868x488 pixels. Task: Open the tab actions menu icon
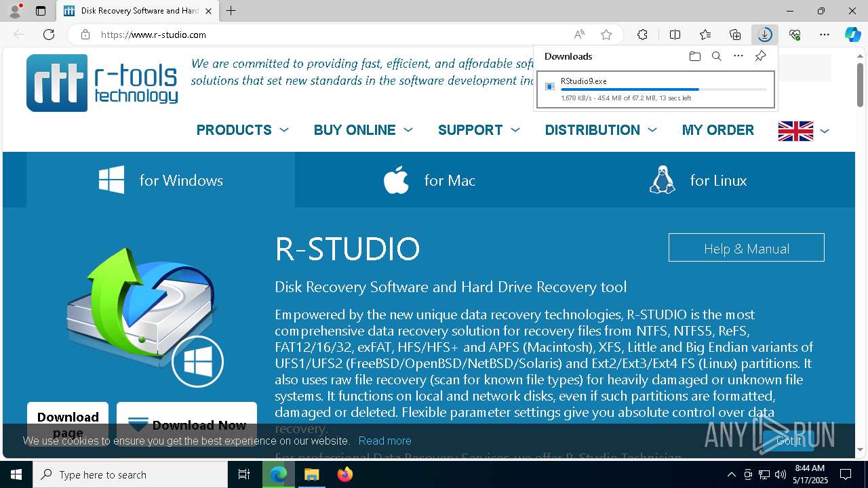pyautogui.click(x=41, y=11)
